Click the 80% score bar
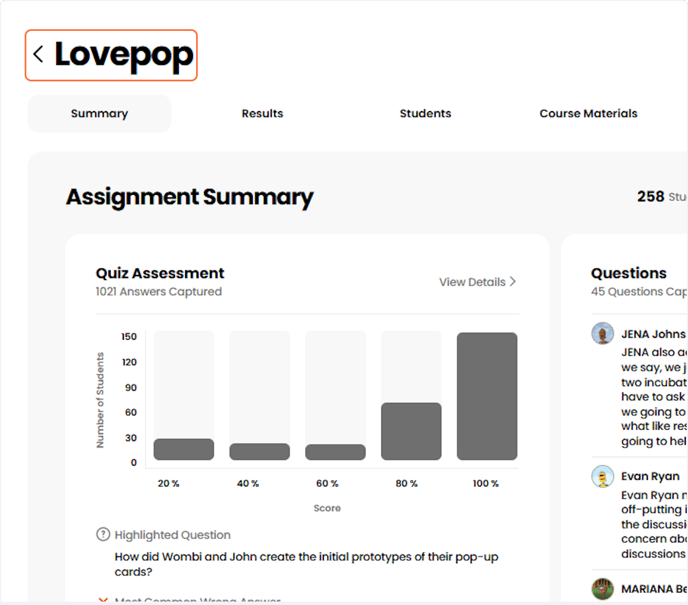The height and width of the screenshot is (605, 688). coord(411,431)
